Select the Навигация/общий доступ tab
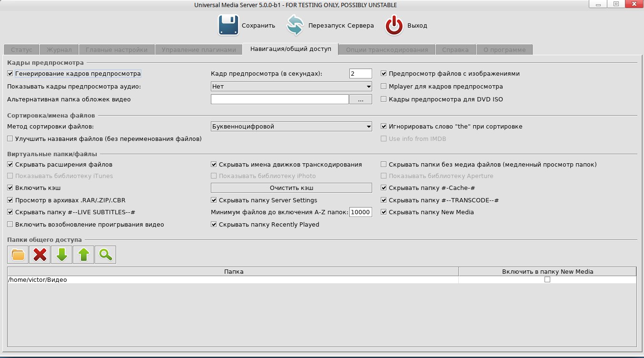The width and height of the screenshot is (644, 358). 290,50
